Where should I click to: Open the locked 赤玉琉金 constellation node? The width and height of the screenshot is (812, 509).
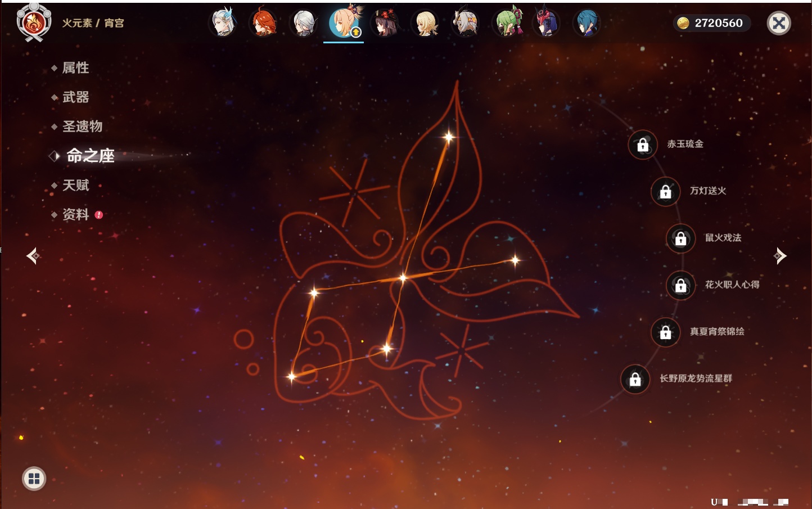tap(643, 145)
